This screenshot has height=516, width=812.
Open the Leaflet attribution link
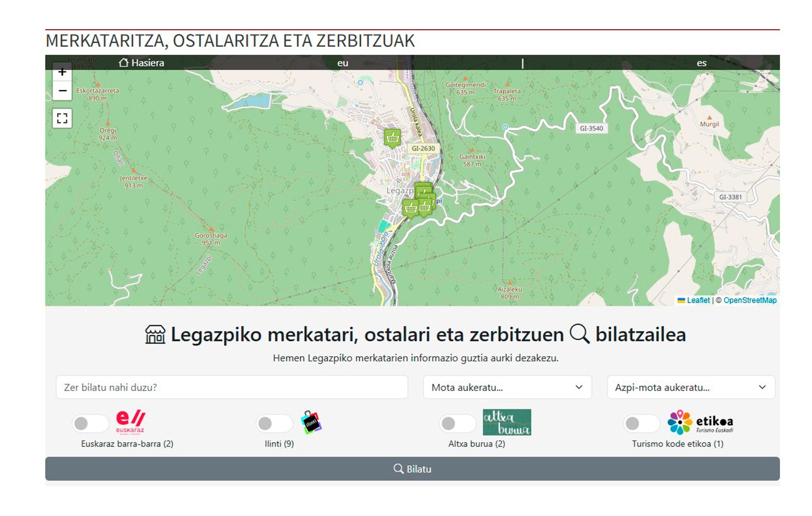pyautogui.click(x=698, y=300)
